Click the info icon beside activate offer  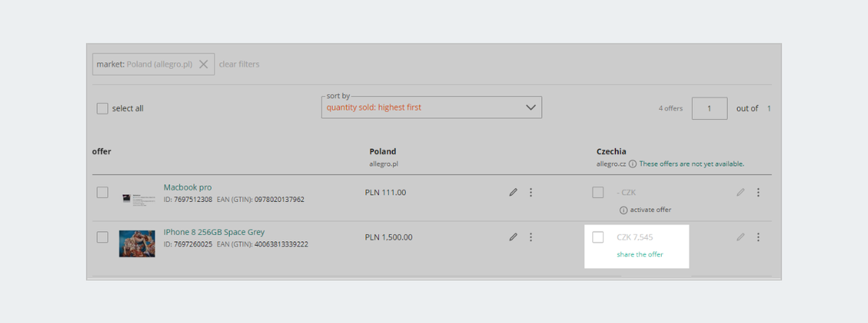(x=624, y=210)
